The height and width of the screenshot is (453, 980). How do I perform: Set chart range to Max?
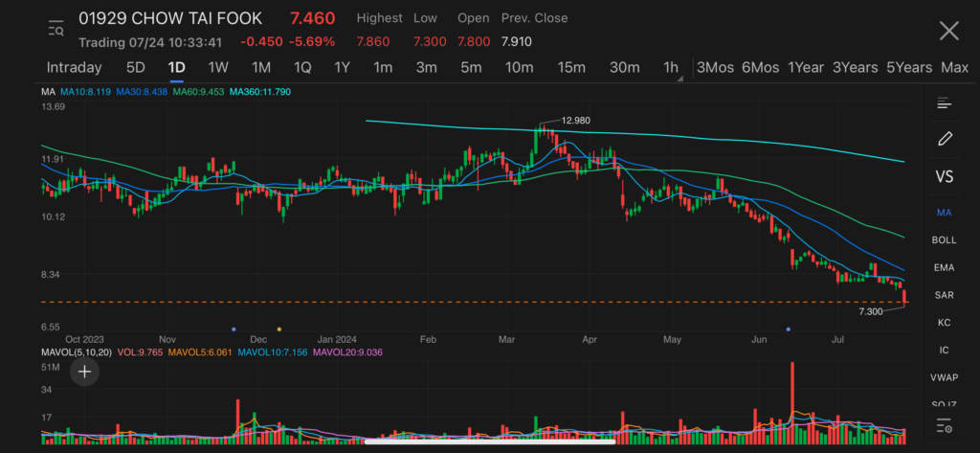954,68
